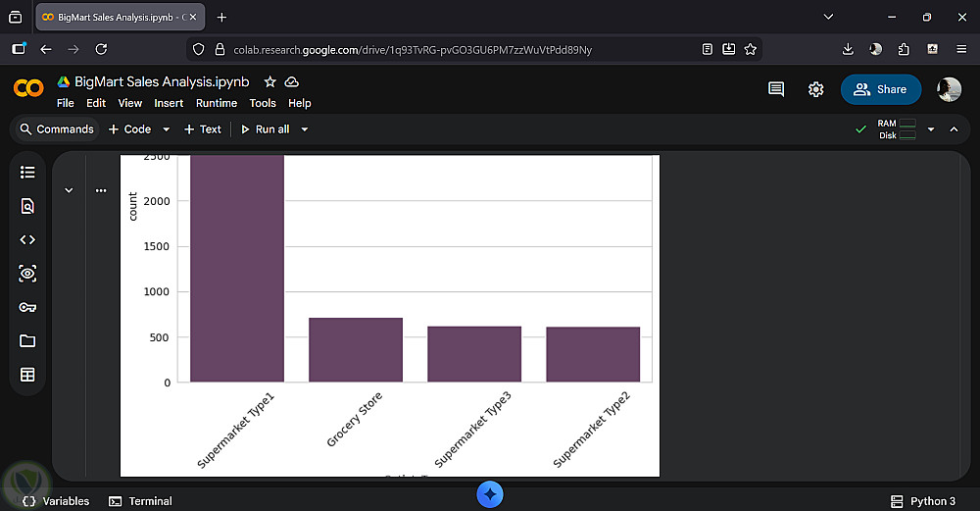
Task: Open the Code snippets sidebar icon
Action: tap(27, 239)
